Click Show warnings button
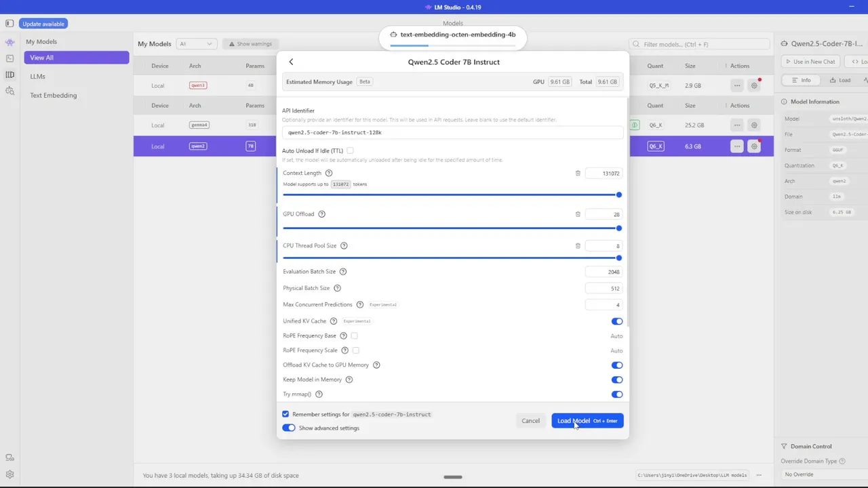 [250, 44]
